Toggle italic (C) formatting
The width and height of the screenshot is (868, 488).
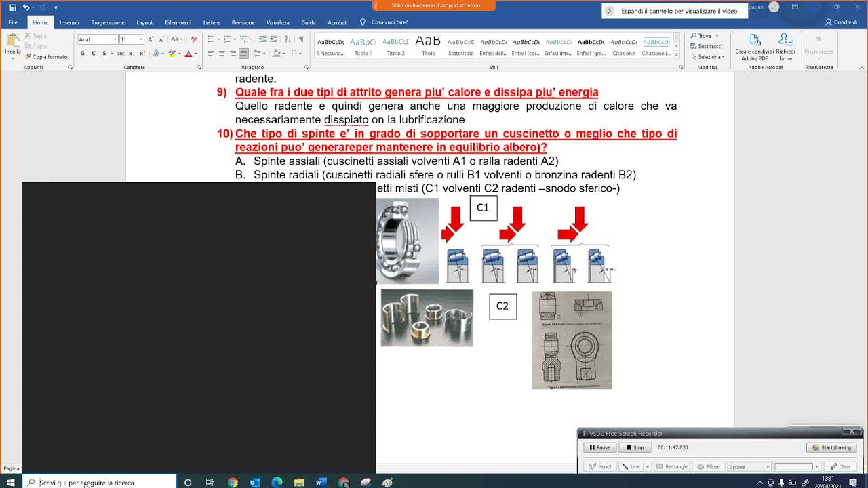[x=93, y=54]
